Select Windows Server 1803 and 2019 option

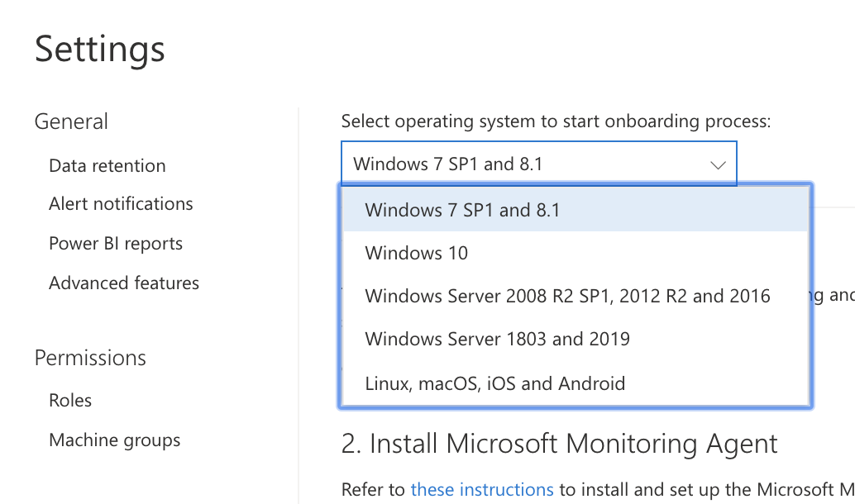[497, 339]
